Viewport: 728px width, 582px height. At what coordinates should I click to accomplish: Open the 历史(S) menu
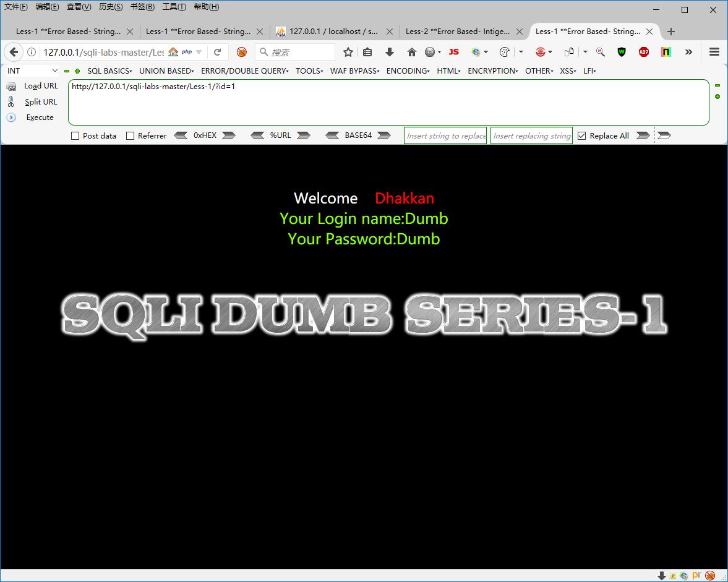click(x=111, y=7)
